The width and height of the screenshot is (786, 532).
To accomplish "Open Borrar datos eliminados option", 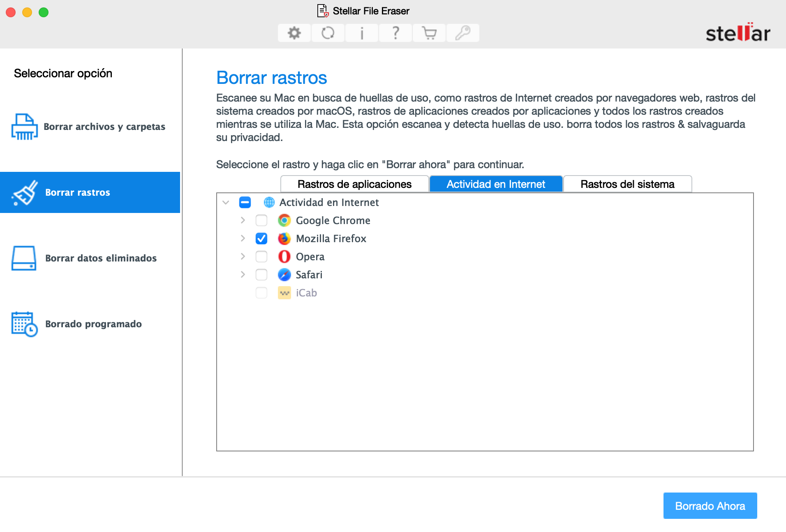I will (90, 258).
